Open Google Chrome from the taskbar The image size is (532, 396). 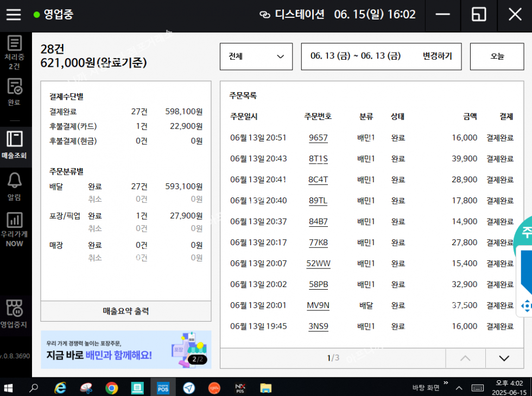click(x=112, y=387)
